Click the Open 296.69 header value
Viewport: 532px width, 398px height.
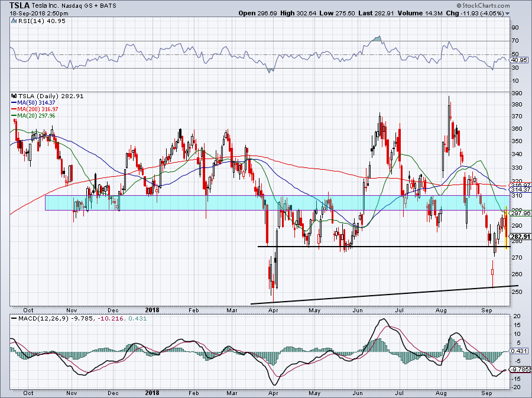[x=258, y=13]
